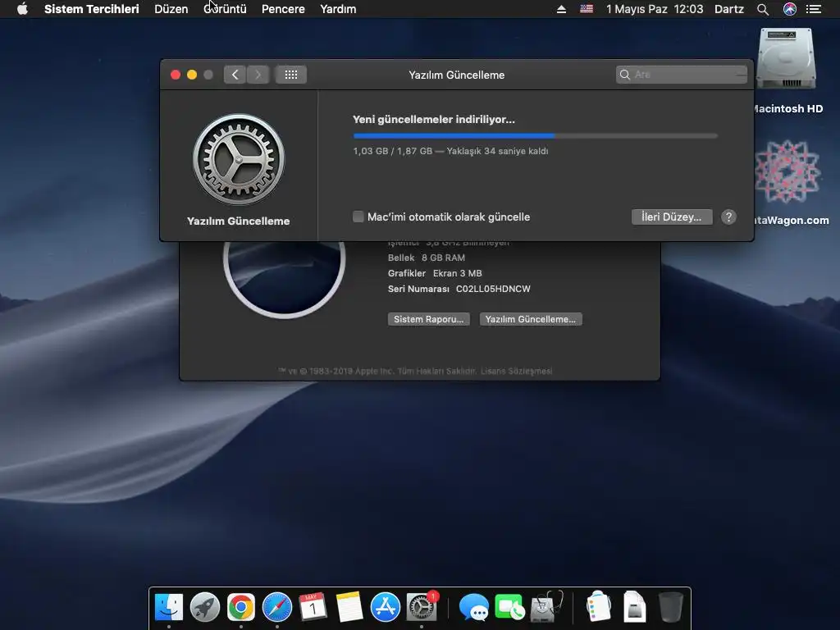Open Google Chrome from the dock
Viewport: 840px width, 630px height.
click(241, 607)
